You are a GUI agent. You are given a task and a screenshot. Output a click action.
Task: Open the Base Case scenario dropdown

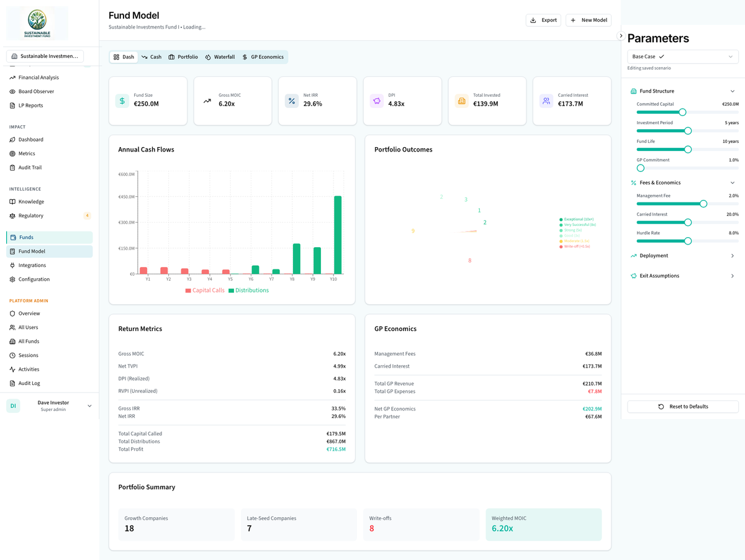(683, 56)
